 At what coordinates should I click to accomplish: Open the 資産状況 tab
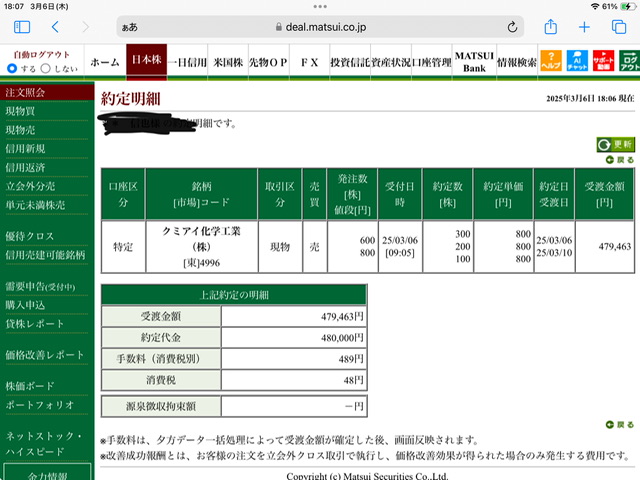click(x=391, y=62)
